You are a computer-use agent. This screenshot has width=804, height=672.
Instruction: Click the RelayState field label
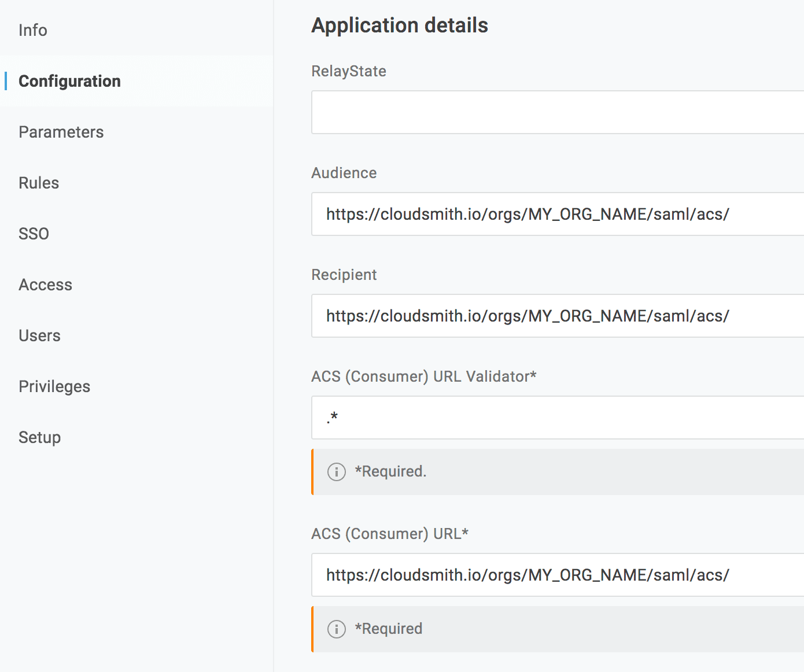click(x=348, y=71)
